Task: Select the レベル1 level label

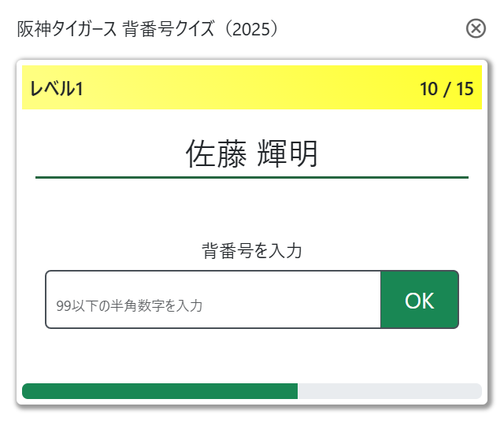Action: coord(57,88)
